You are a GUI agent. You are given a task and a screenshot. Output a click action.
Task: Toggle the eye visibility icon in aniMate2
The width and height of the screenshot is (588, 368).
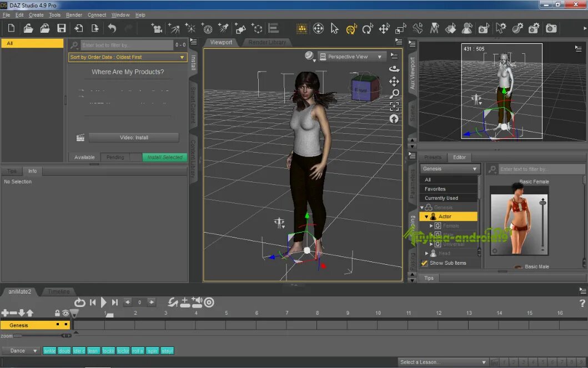coord(66,313)
